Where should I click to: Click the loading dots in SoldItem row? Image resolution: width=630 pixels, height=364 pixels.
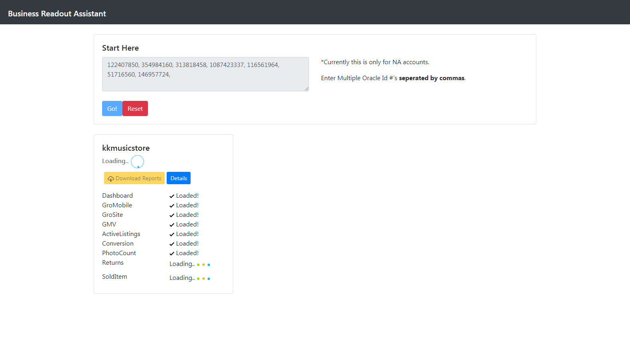pos(203,279)
